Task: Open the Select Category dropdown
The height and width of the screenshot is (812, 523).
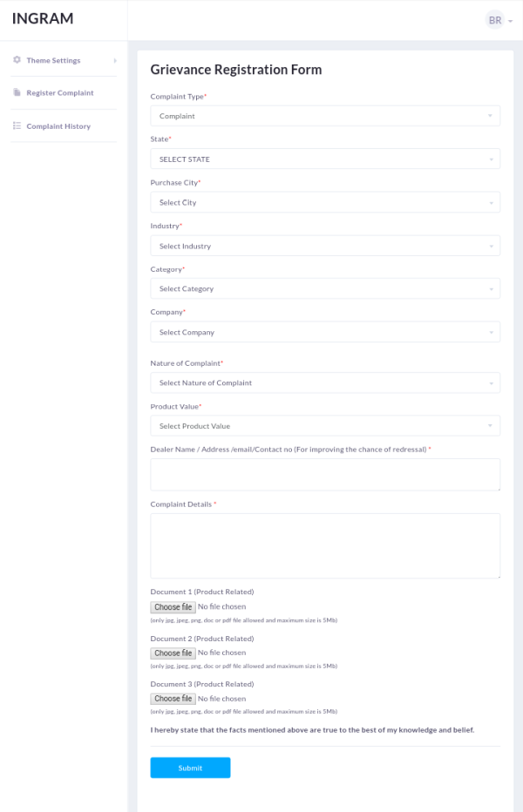Action: [x=325, y=288]
